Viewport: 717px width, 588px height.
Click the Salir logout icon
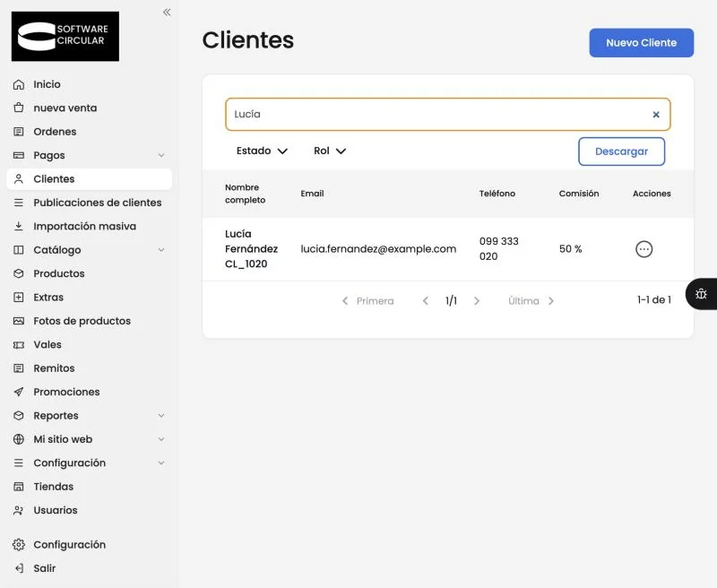coord(19,568)
